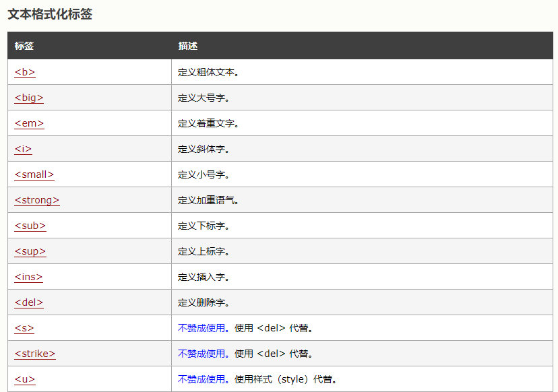Click the 文本格式化标签 section heading
The height and width of the screenshot is (392, 558).
point(50,14)
